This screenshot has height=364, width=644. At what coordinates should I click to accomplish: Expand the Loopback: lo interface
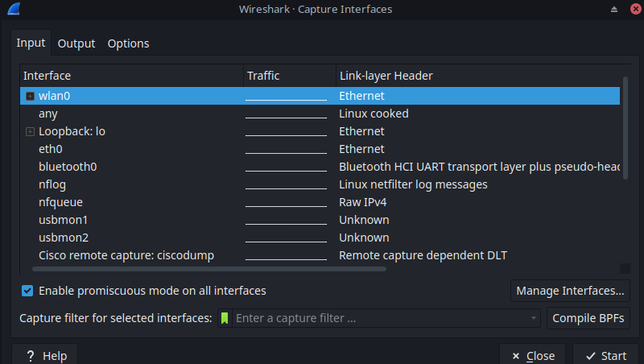[x=30, y=131]
